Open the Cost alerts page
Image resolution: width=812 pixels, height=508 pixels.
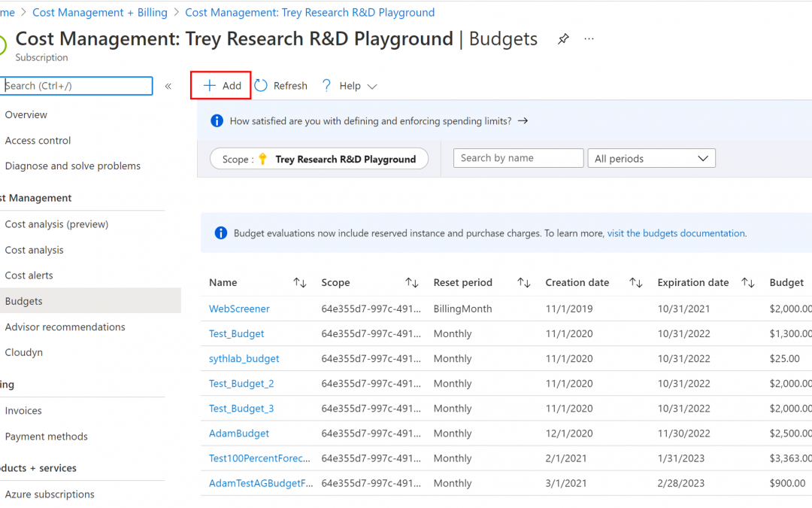click(29, 275)
